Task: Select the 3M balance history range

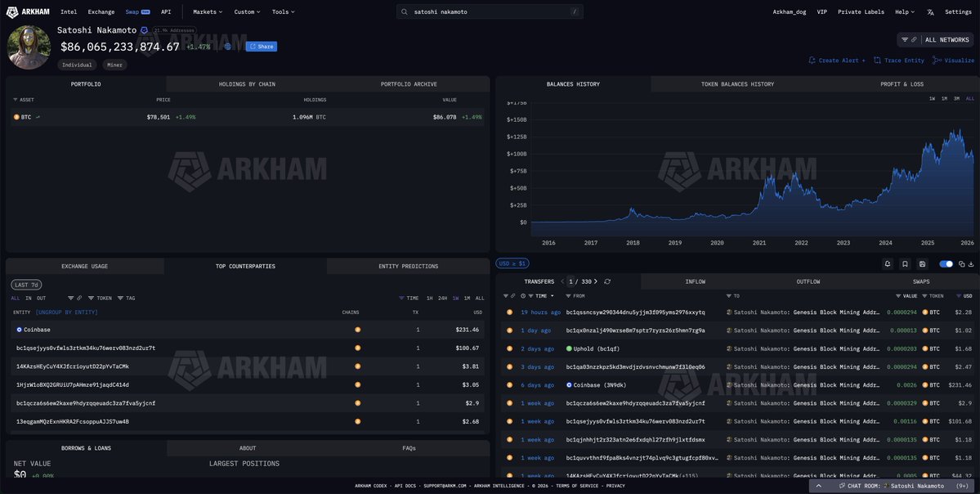Action: pyautogui.click(x=956, y=98)
